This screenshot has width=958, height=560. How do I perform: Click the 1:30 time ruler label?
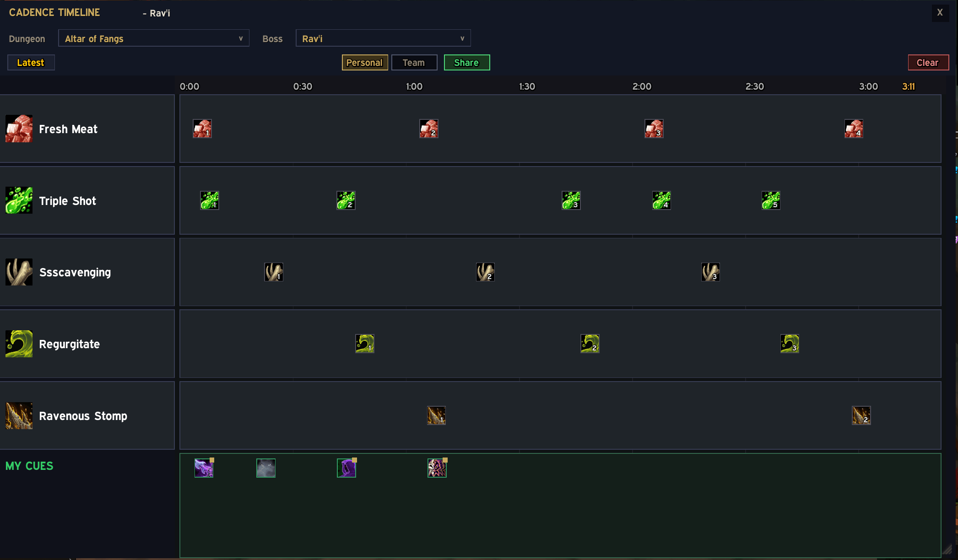(527, 86)
